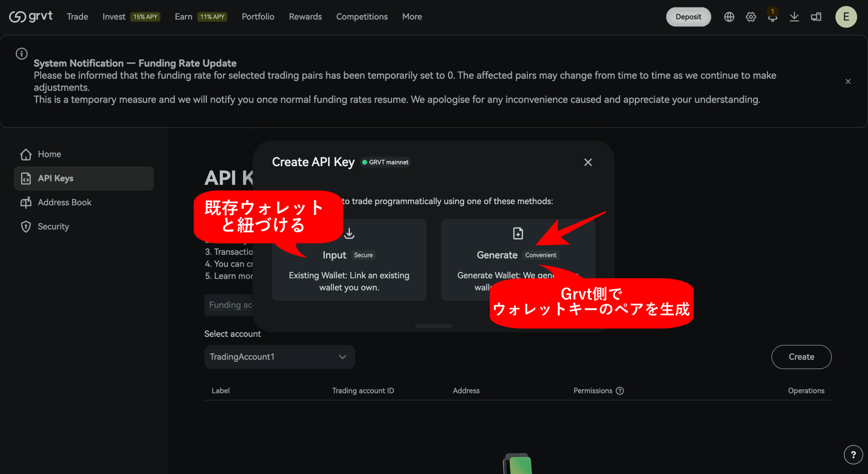Go to Portfolio
This screenshot has width=868, height=474.
tap(258, 17)
